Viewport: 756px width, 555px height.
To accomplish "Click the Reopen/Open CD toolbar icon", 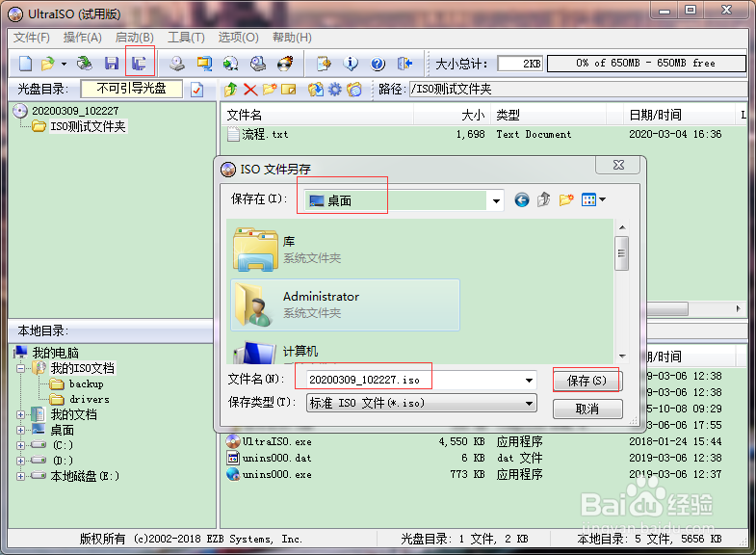I will (x=85, y=64).
